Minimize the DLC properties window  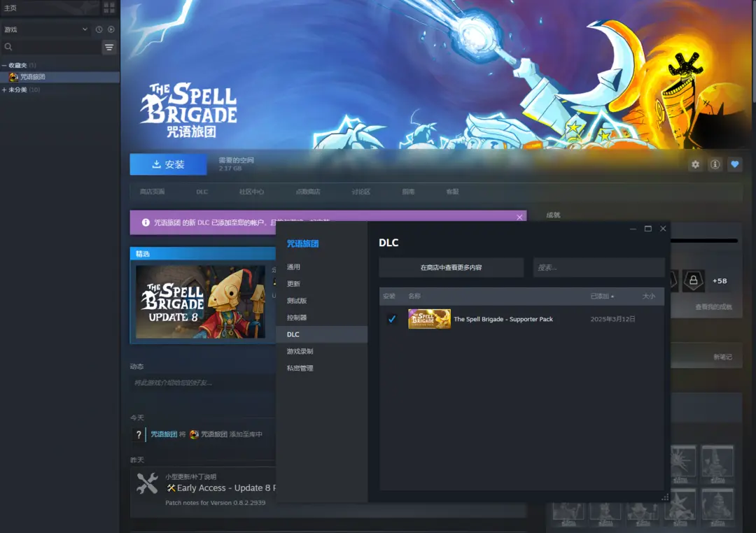(x=633, y=229)
